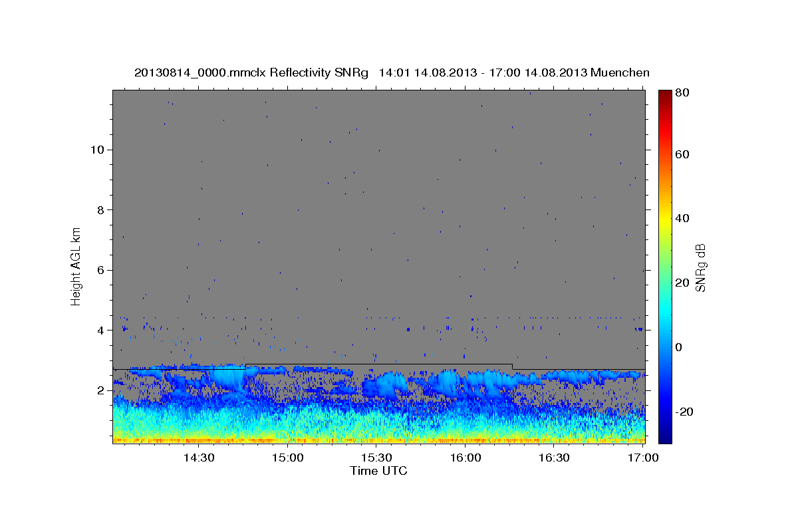
Task: Click the 14:30 time tick label
Action: (x=198, y=458)
